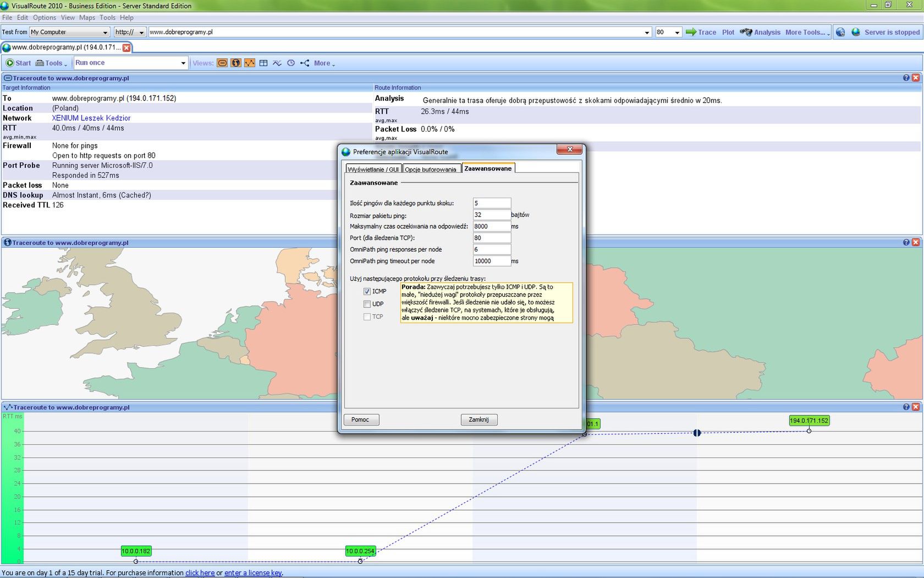Click the ping count field showing 5
924x578 pixels.
click(492, 203)
